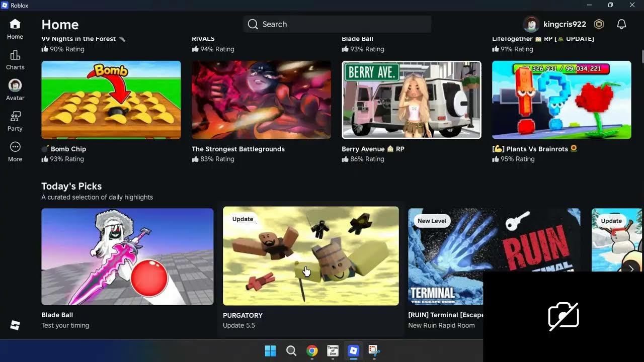Click the "Blade Ball" title in the top row

(x=357, y=39)
